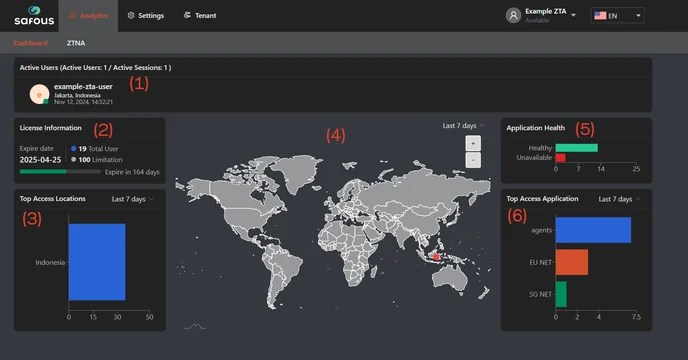The image size is (688, 360).
Task: Click the Expire in 164 days text
Action: (x=132, y=172)
